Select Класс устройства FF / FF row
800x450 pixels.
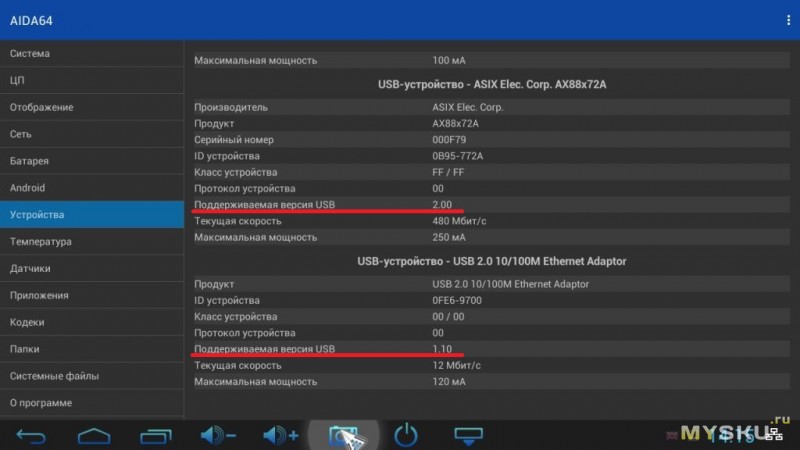tap(492, 172)
